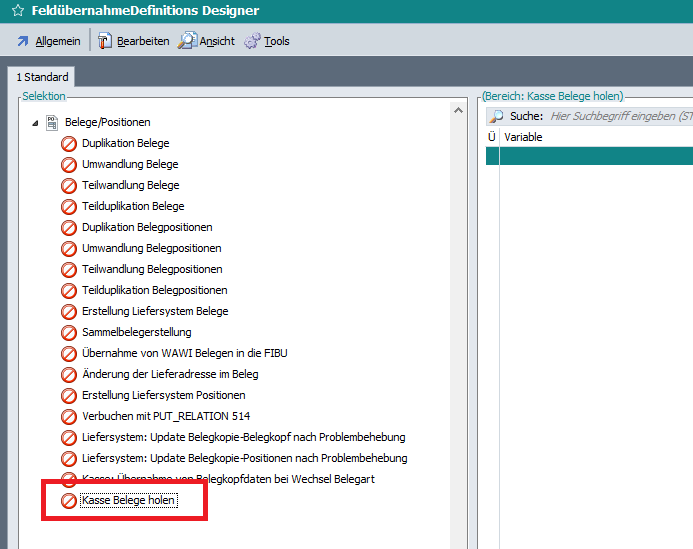693x549 pixels.
Task: Click the Tools gear icon
Action: click(253, 41)
